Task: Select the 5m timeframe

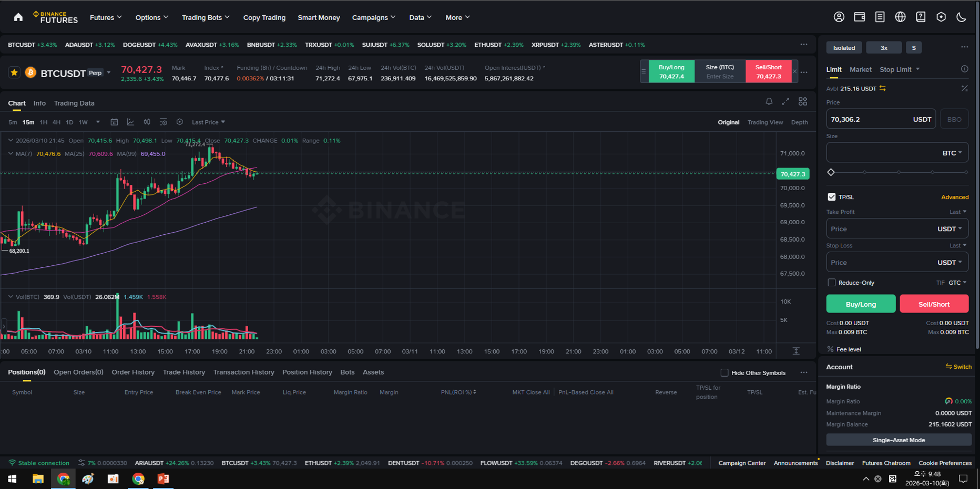Action: pyautogui.click(x=13, y=122)
